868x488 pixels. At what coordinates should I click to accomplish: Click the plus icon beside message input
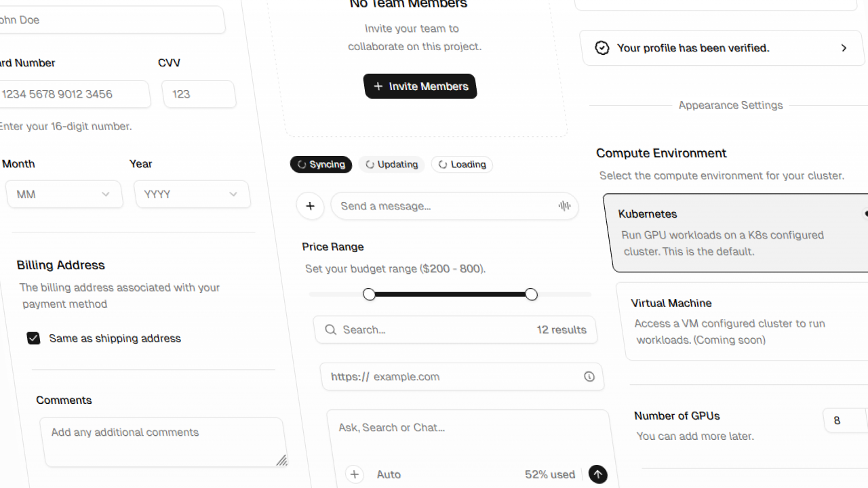click(310, 206)
